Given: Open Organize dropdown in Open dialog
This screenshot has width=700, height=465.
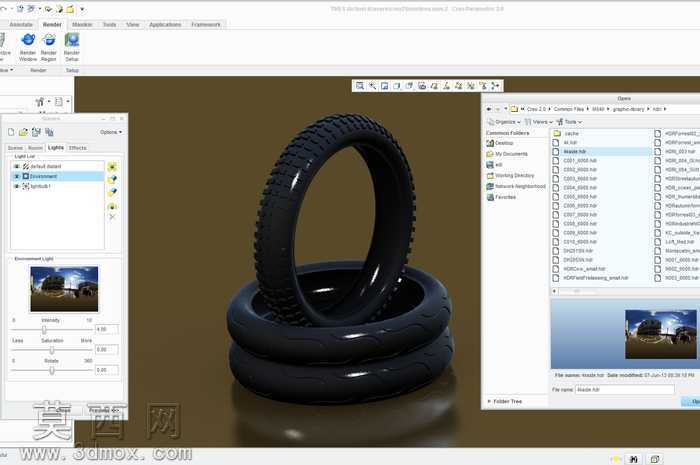Looking at the screenshot, I should click(504, 122).
